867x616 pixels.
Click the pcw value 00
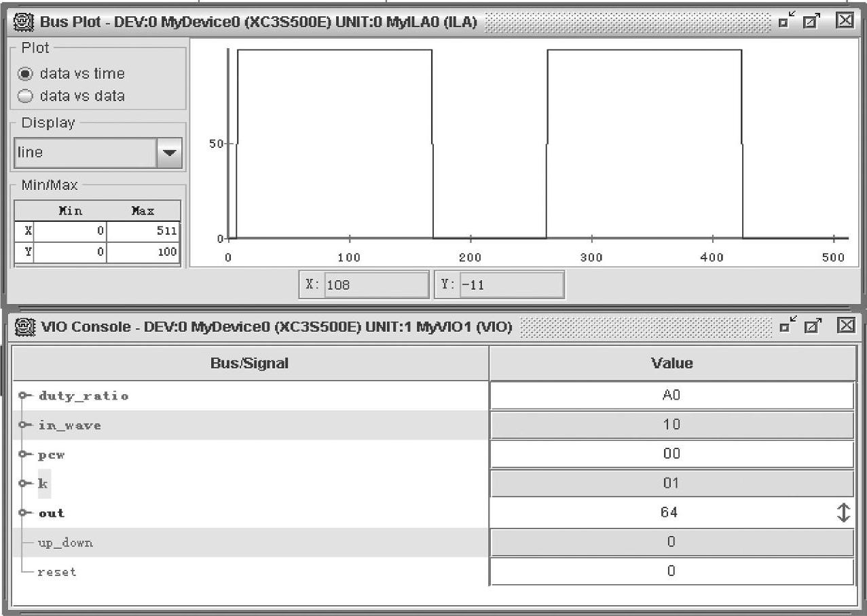pos(671,454)
